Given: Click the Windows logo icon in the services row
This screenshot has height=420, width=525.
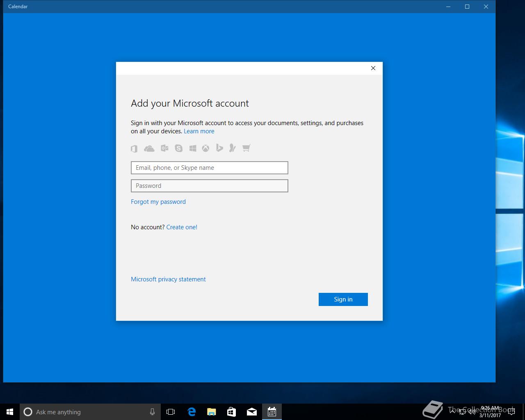Looking at the screenshot, I should [x=193, y=148].
